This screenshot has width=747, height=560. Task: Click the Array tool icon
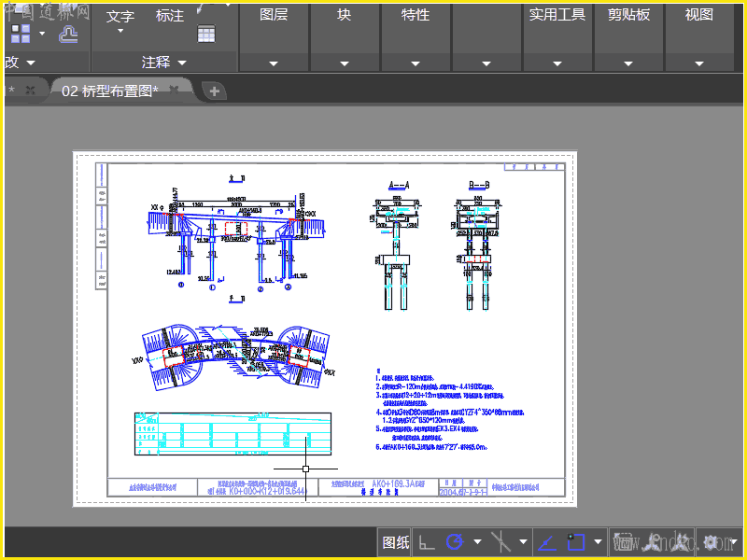(x=21, y=34)
